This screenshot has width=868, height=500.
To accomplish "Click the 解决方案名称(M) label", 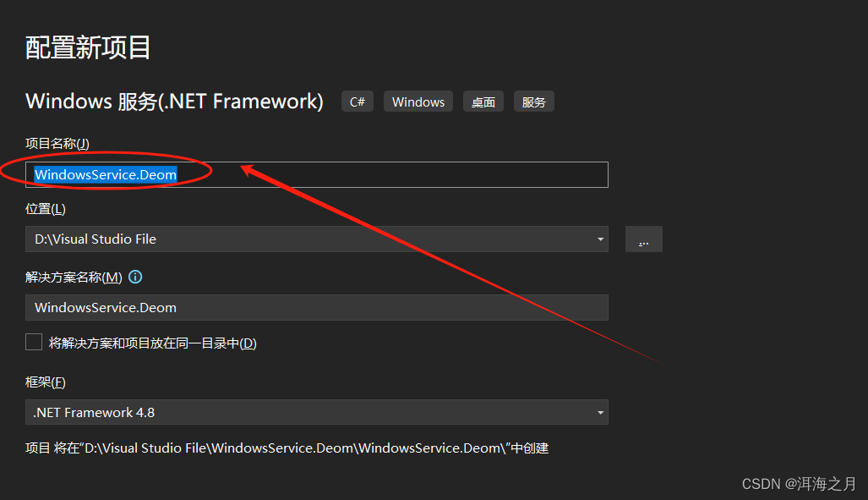I will (x=74, y=277).
